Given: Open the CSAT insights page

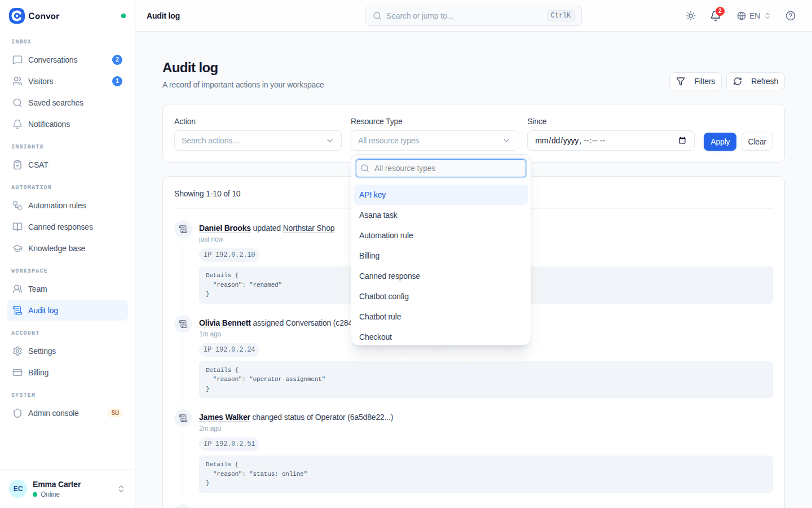Looking at the screenshot, I should (67, 165).
